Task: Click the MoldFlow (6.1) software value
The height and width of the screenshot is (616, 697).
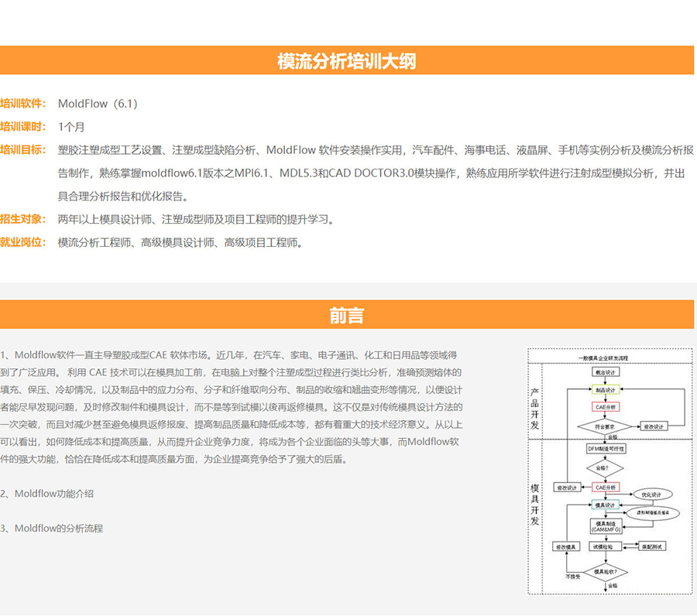Action: [x=98, y=104]
